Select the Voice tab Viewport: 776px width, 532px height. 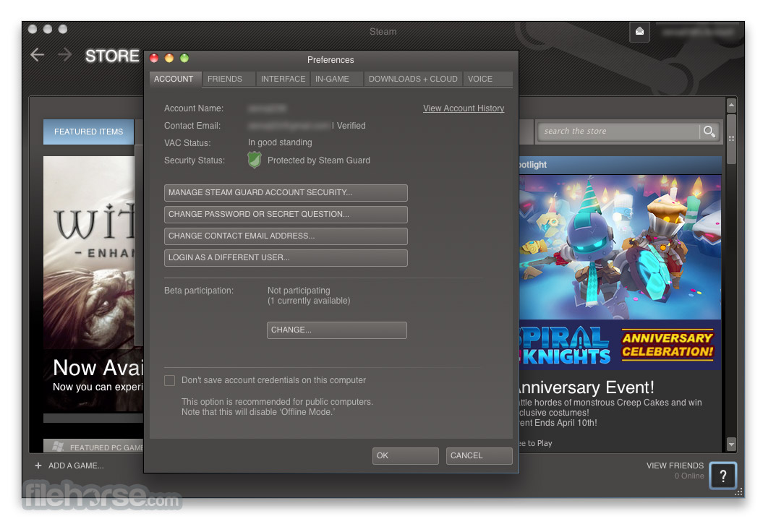(x=487, y=79)
